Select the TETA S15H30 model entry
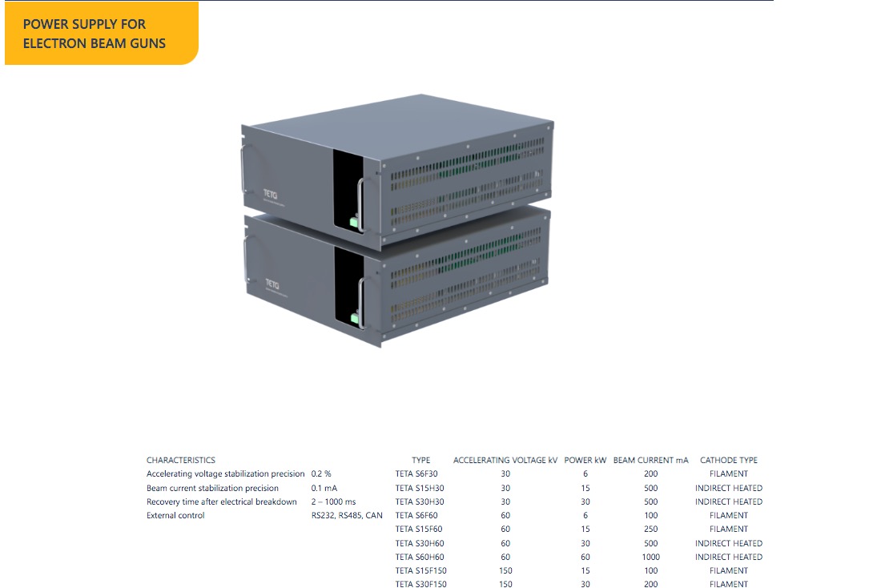Viewport: 889px width, 588px height. tap(419, 488)
